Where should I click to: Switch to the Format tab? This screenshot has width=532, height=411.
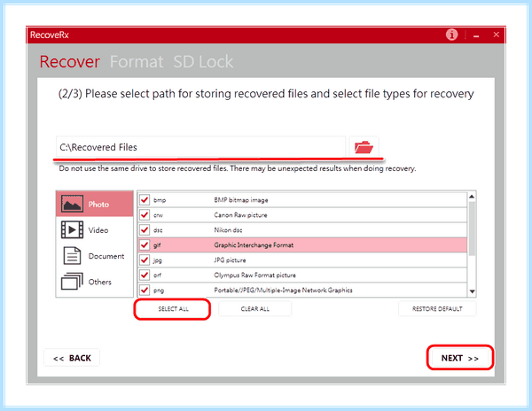point(137,62)
